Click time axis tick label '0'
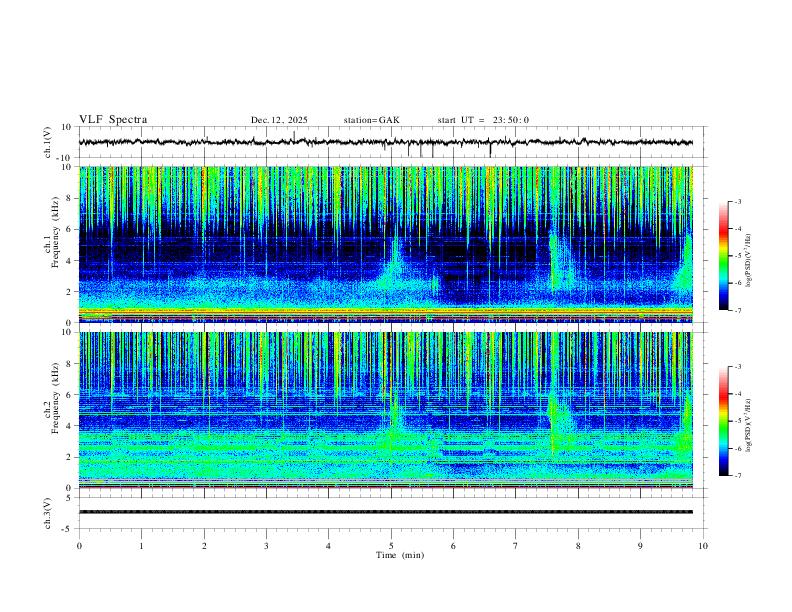 tap(79, 546)
